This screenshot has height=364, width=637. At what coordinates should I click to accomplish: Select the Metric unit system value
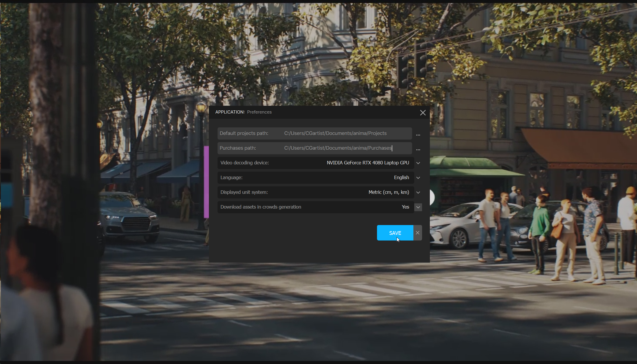tap(389, 192)
